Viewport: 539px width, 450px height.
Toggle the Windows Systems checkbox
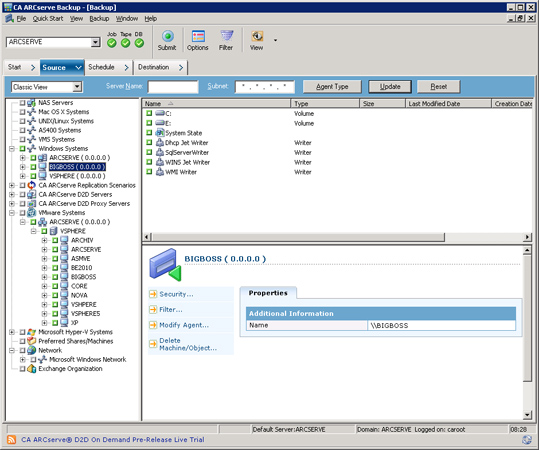(x=22, y=149)
